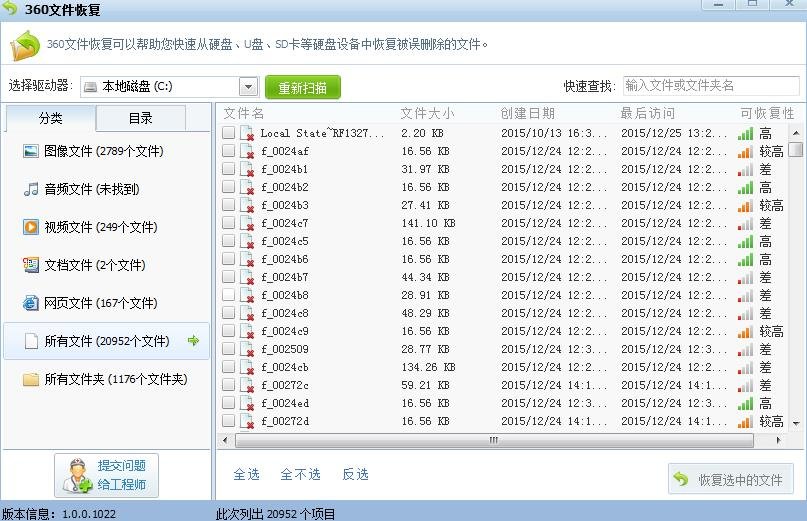Click the file size 134.26 KB cell
Image resolution: width=807 pixels, height=521 pixels.
(x=428, y=368)
